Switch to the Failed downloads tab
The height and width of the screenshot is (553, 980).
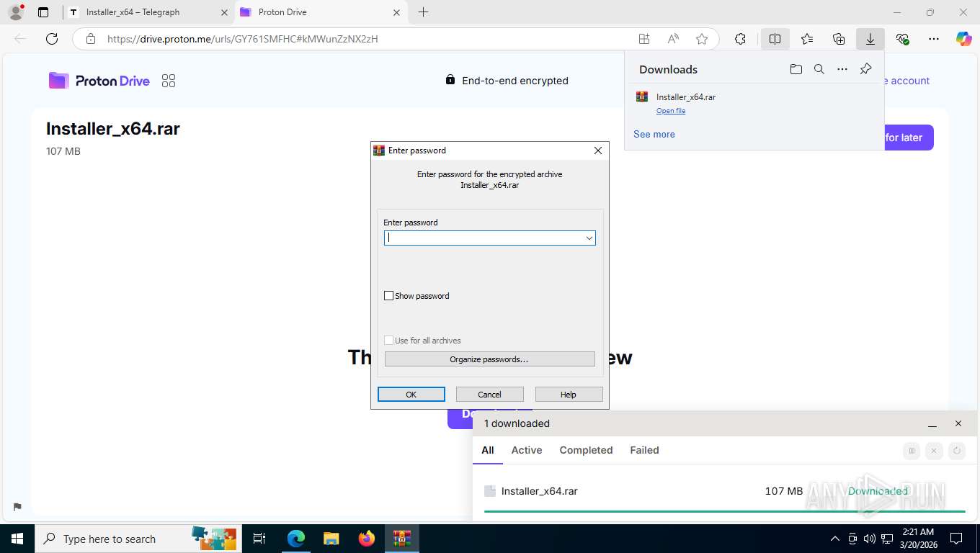tap(644, 450)
